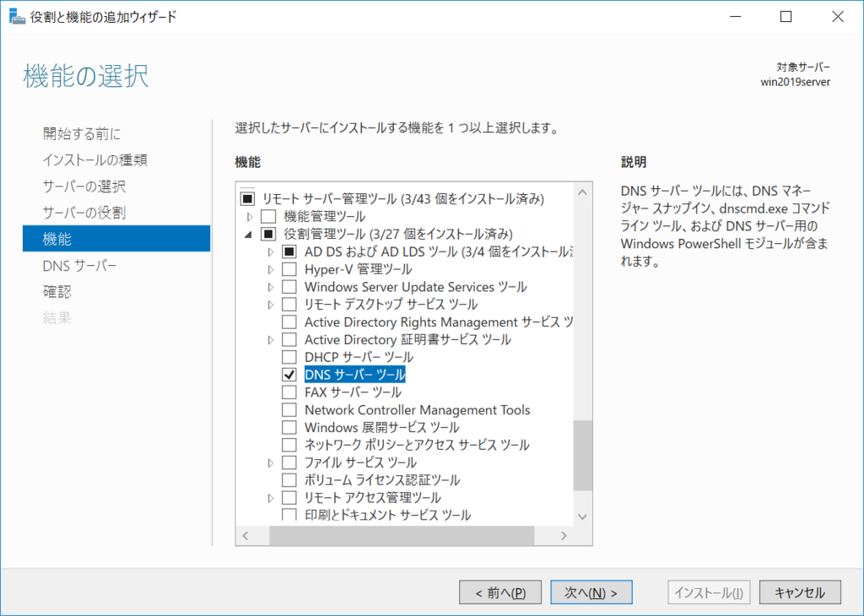Check ファイル サービス ツール checkbox
The width and height of the screenshot is (864, 616).
[289, 462]
